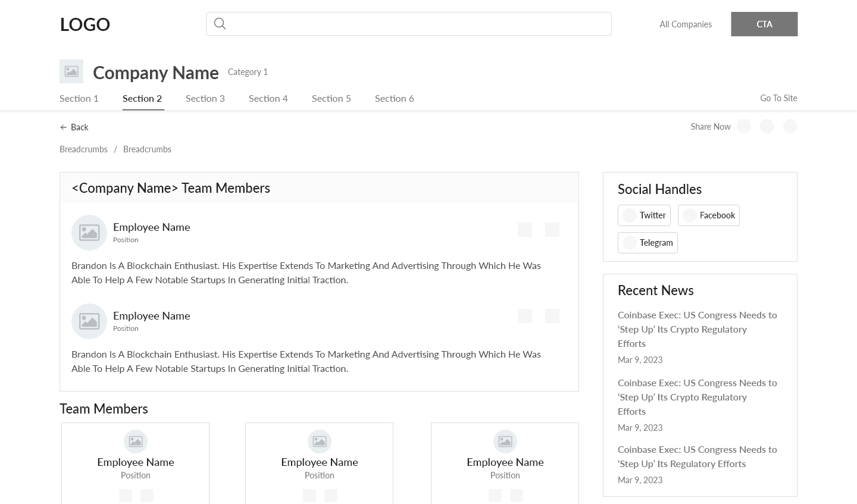Open second listed employee's avatar image

point(89,321)
